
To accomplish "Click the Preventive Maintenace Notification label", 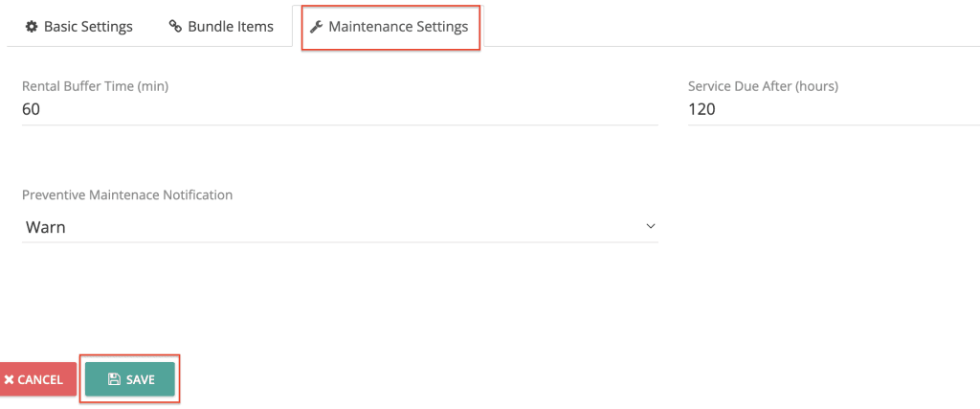I will tap(127, 194).
